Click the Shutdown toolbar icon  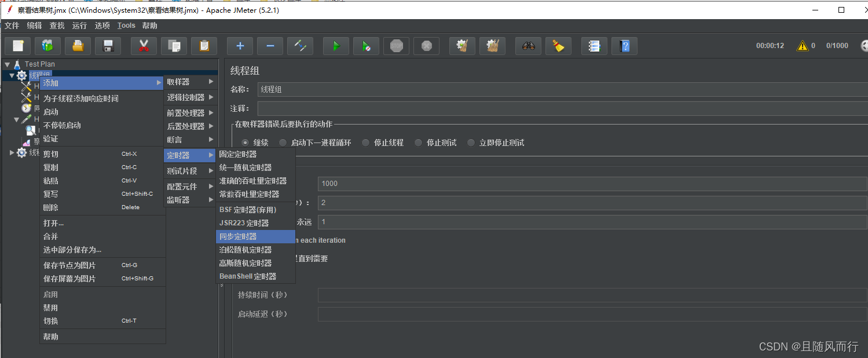click(427, 46)
